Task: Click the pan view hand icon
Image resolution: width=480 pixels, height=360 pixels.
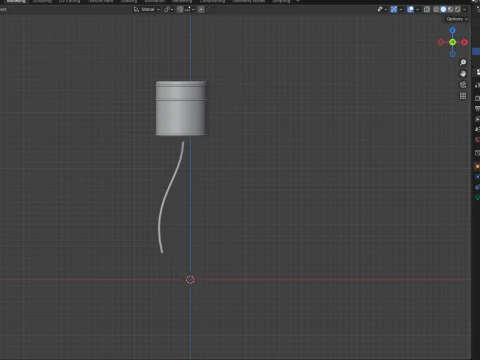Action: pyautogui.click(x=463, y=73)
